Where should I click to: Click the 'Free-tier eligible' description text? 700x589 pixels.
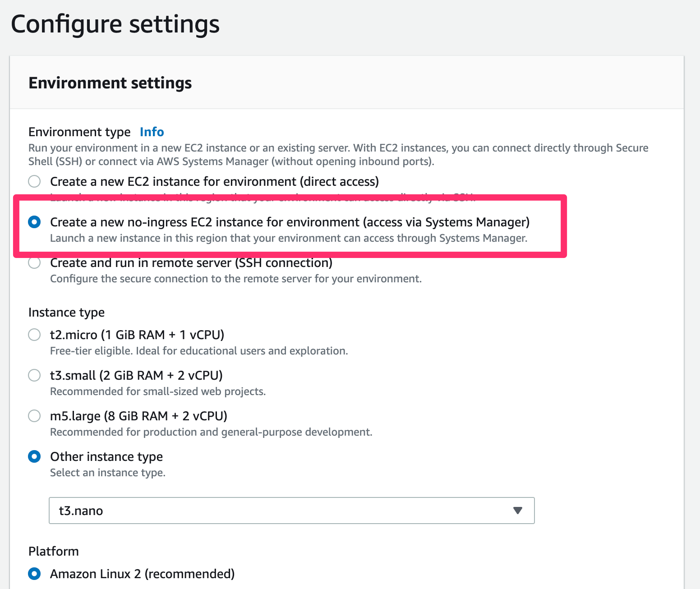(199, 351)
